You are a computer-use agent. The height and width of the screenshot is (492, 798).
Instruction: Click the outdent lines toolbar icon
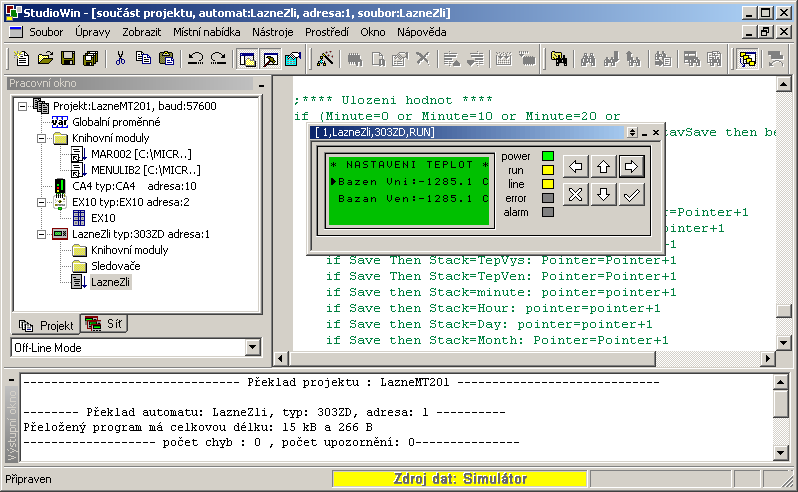click(x=475, y=59)
